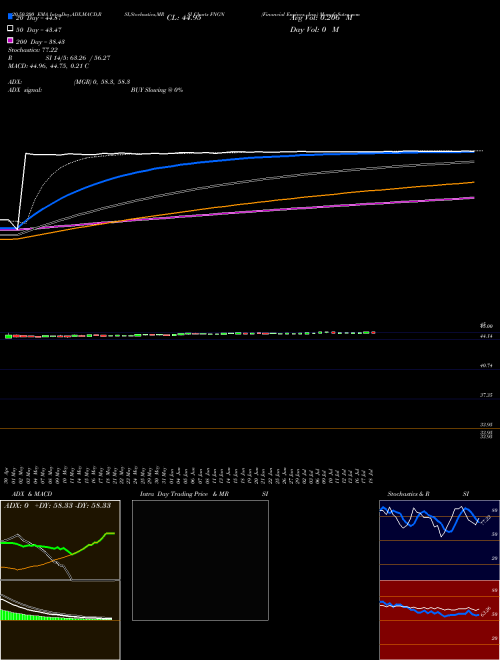Click the 'Stochastics: 77.22' reading
This screenshot has width=500, height=660.
pyautogui.click(x=33, y=50)
